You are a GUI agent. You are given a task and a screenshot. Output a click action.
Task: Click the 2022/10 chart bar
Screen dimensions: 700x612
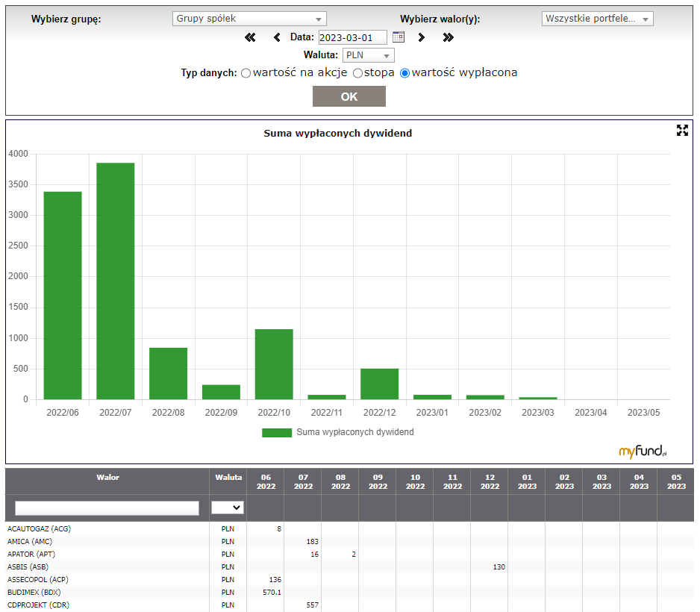274,364
